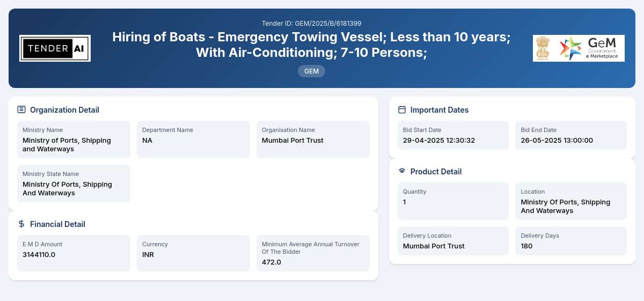644x301 pixels.
Task: Click the Delivery Days 180 card
Action: [x=571, y=241]
